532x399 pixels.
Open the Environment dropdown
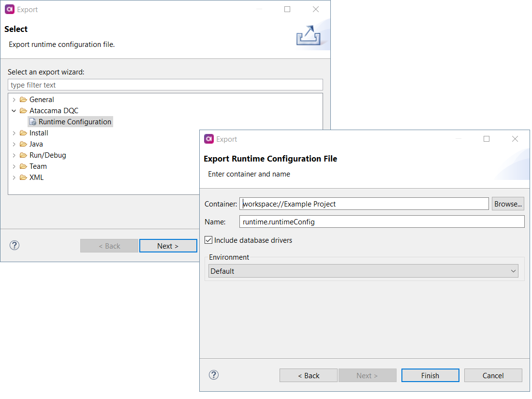(x=363, y=271)
